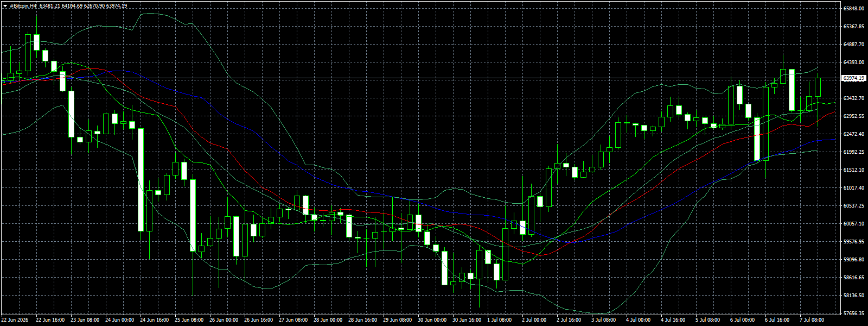This screenshot has width=868, height=326.
Task: Select the close value 63974.19 in header
Action: click(117, 6)
